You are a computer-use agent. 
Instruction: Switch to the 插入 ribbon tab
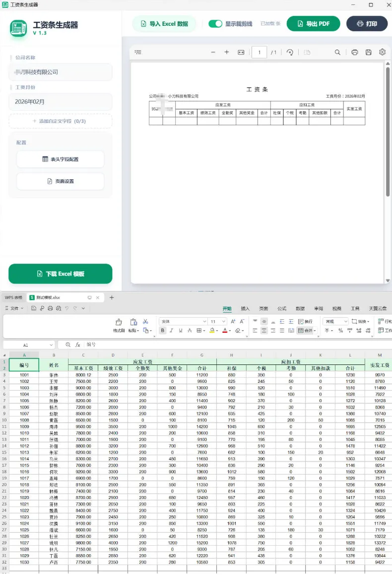(245, 308)
